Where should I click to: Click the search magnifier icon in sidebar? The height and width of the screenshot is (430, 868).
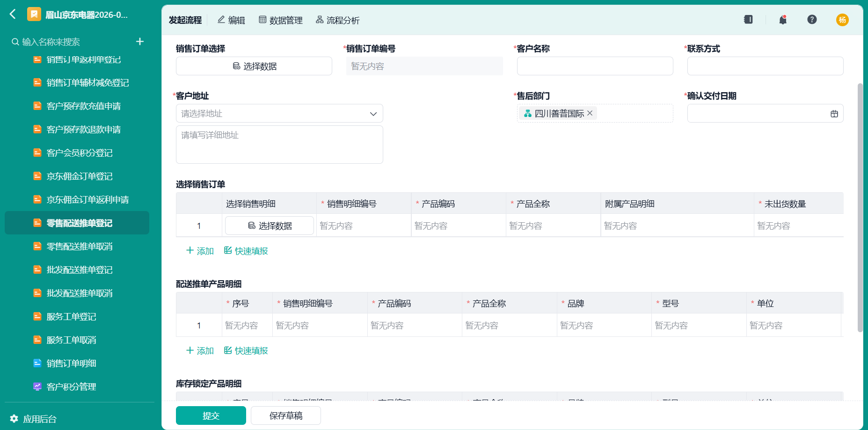[15, 42]
